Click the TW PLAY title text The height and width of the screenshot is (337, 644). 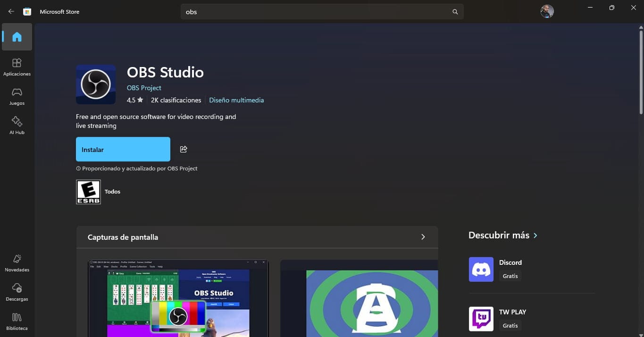click(x=512, y=312)
